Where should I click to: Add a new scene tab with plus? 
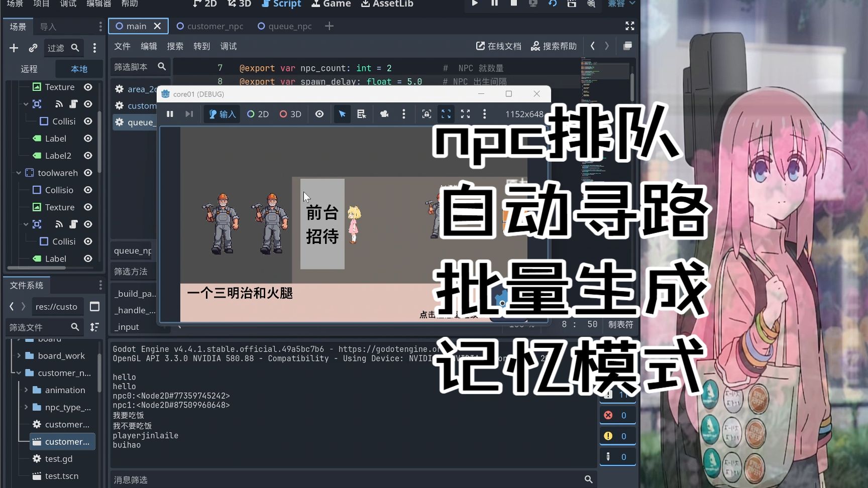point(329,26)
